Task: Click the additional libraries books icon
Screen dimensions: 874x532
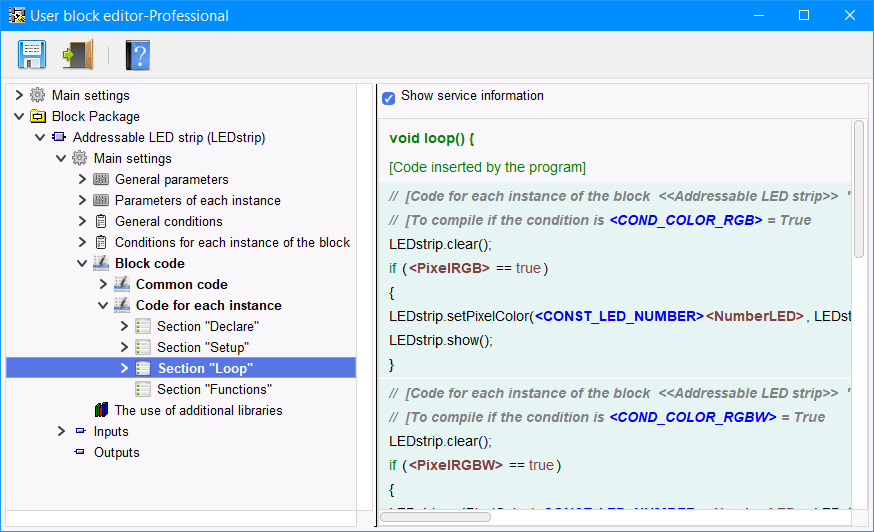Action: [x=101, y=411]
